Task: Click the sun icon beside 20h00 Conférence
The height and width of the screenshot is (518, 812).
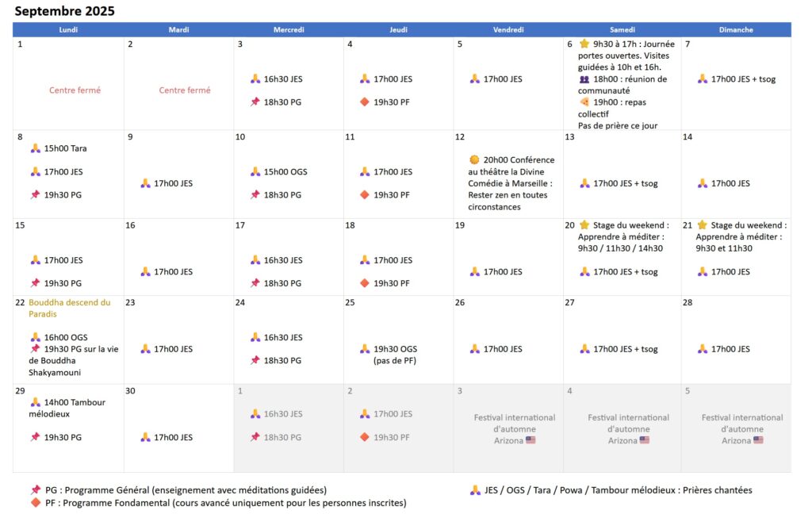Action: (x=474, y=159)
